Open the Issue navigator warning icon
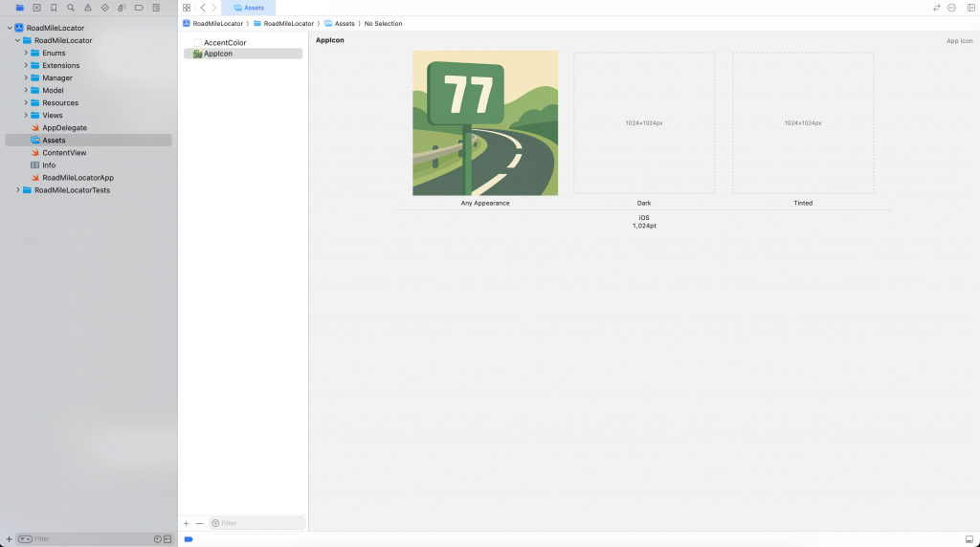980x547 pixels. click(x=87, y=8)
